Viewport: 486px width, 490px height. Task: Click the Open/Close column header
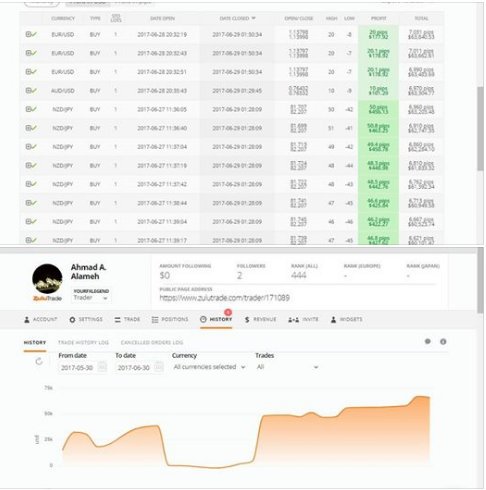[299, 18]
